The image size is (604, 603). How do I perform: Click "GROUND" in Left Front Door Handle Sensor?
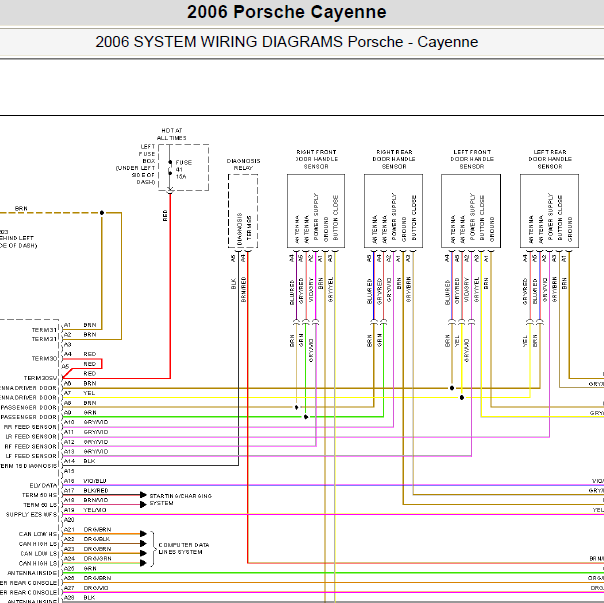(492, 229)
